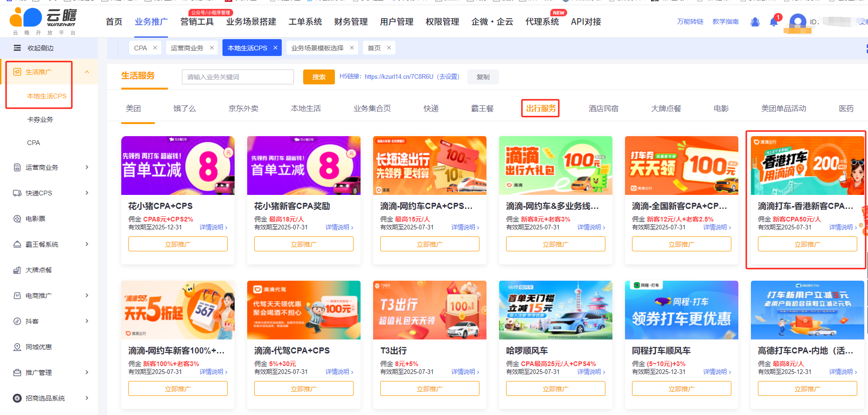Open the API对接 top menu
The width and height of the screenshot is (868, 415).
pos(586,22)
